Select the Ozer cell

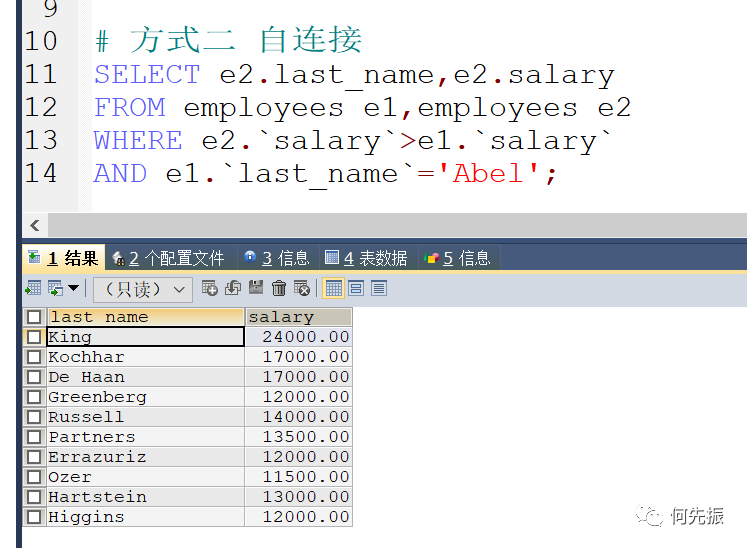point(146,477)
